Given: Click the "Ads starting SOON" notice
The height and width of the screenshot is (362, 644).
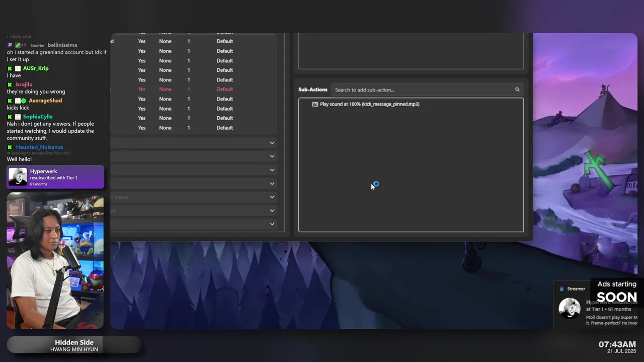Looking at the screenshot, I should tap(617, 292).
